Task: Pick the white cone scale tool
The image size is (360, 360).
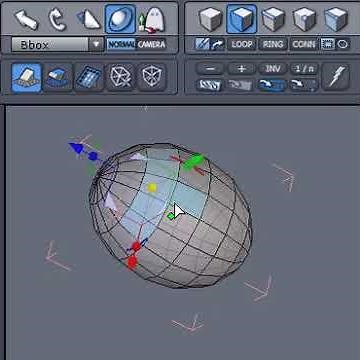Action: [x=88, y=19]
